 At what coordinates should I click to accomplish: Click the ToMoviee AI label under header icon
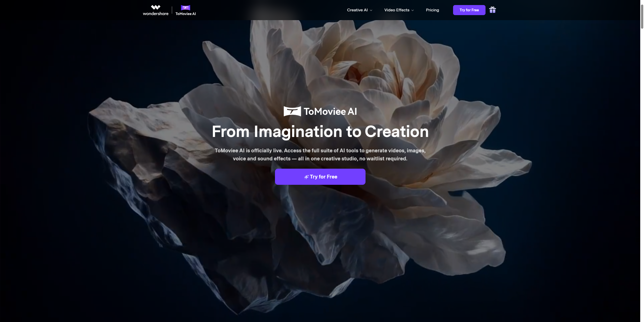coord(185,14)
